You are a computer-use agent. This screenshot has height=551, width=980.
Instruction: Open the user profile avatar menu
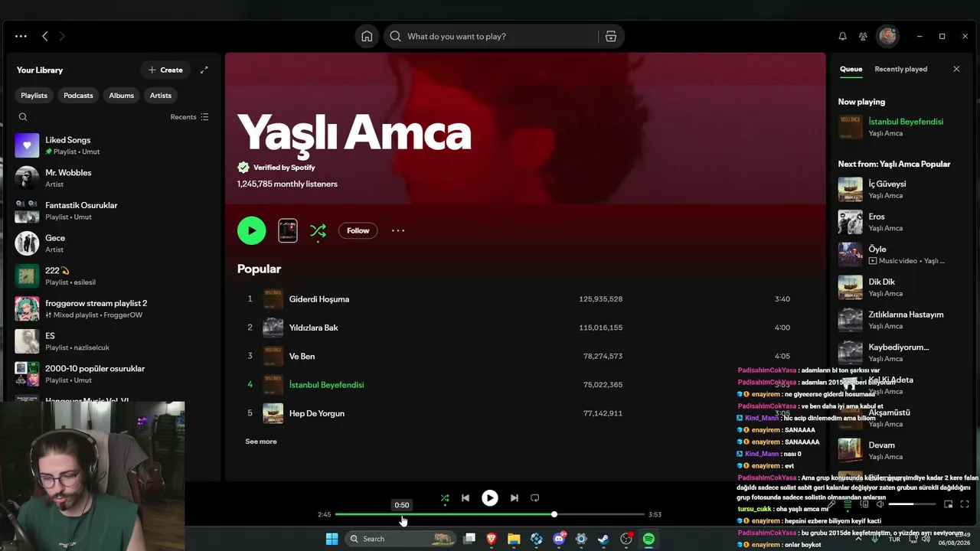[x=887, y=36]
